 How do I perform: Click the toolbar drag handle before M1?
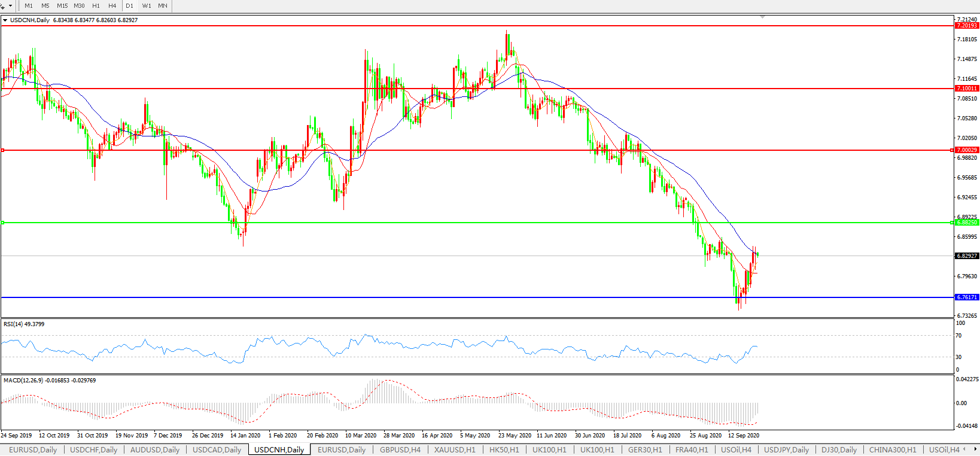click(19, 5)
